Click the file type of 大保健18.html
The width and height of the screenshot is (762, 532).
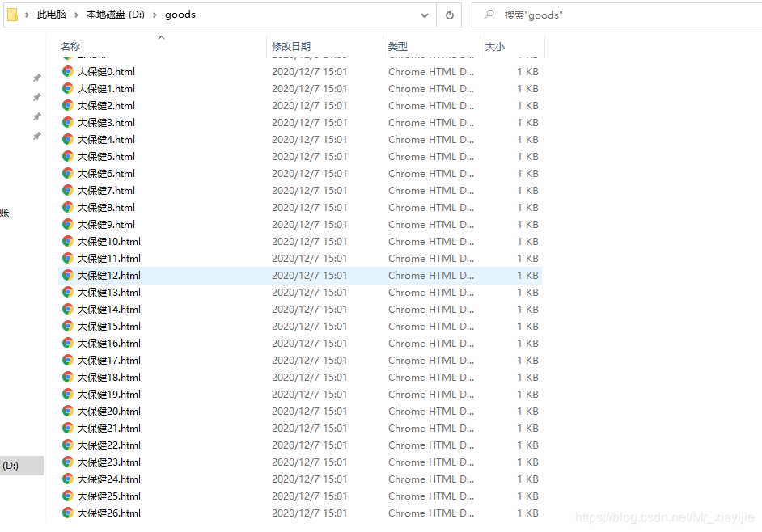[x=431, y=378]
